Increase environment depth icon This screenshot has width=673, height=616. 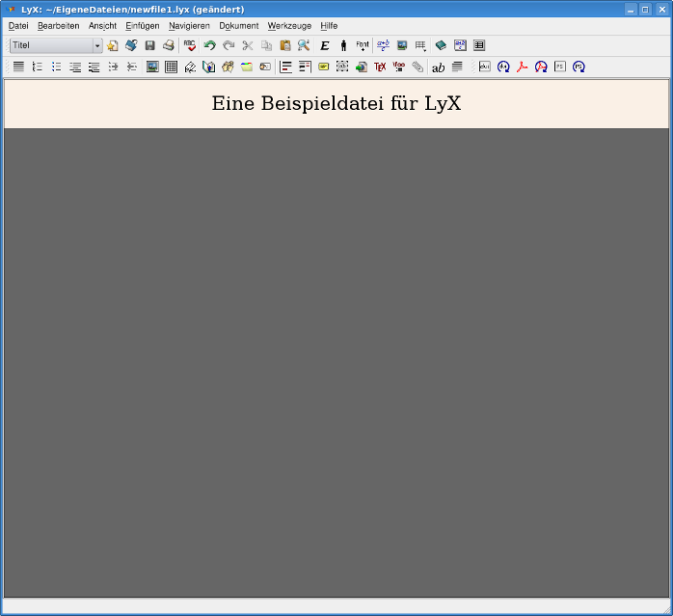click(113, 67)
